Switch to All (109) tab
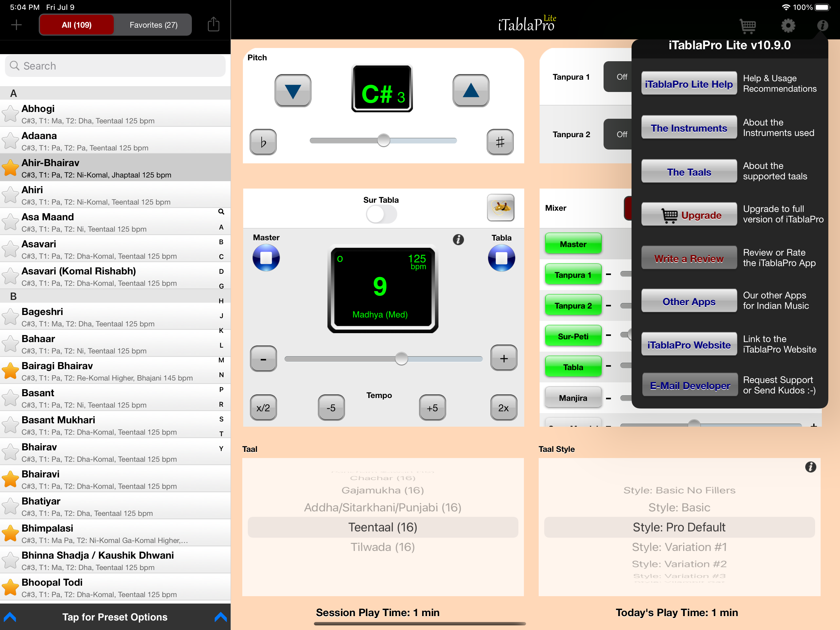This screenshot has height=630, width=840. tap(77, 25)
